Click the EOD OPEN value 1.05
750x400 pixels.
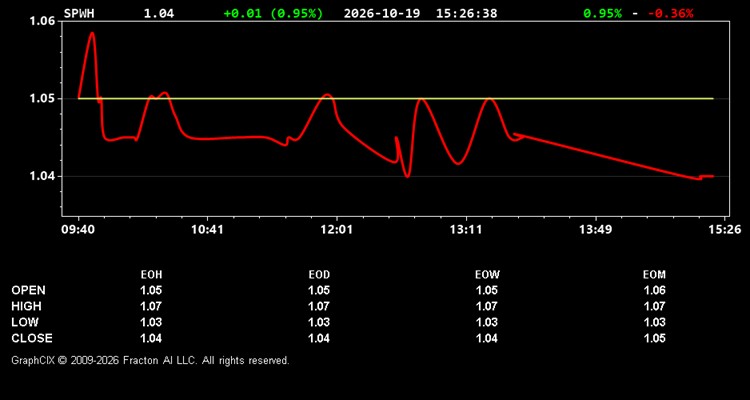[x=319, y=290]
